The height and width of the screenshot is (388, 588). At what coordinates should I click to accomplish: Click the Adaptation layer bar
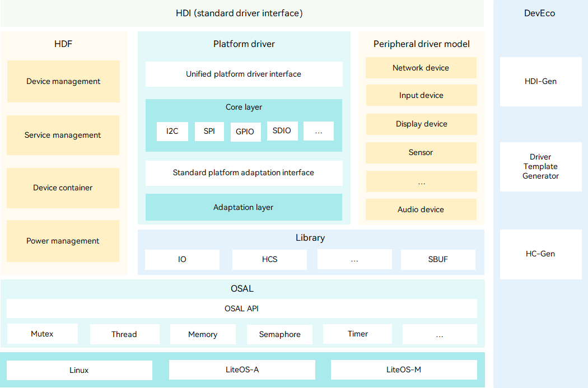[244, 207]
